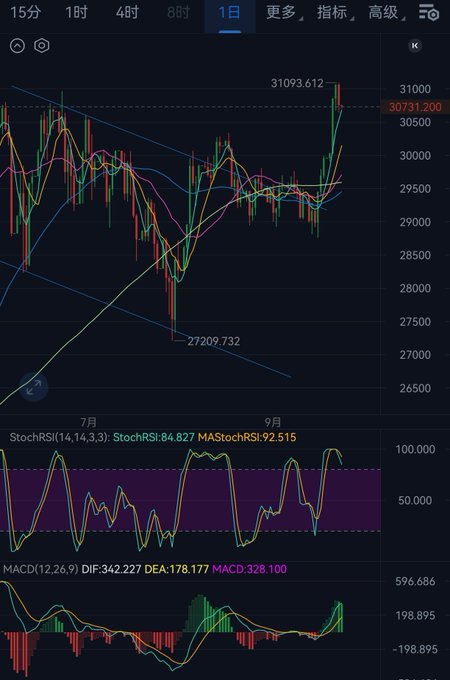Click the high price label 31093.612
Viewport: 450px width, 680px height.
[297, 83]
